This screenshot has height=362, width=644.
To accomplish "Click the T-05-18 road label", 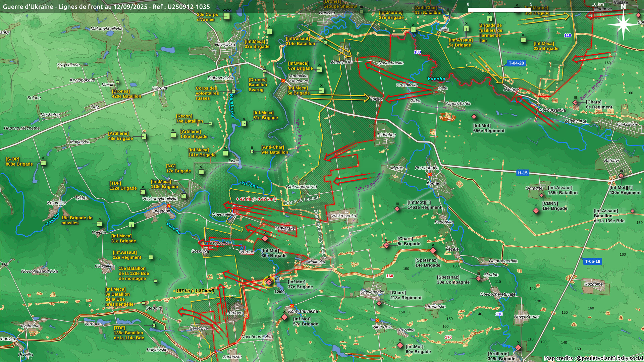I will tap(592, 261).
